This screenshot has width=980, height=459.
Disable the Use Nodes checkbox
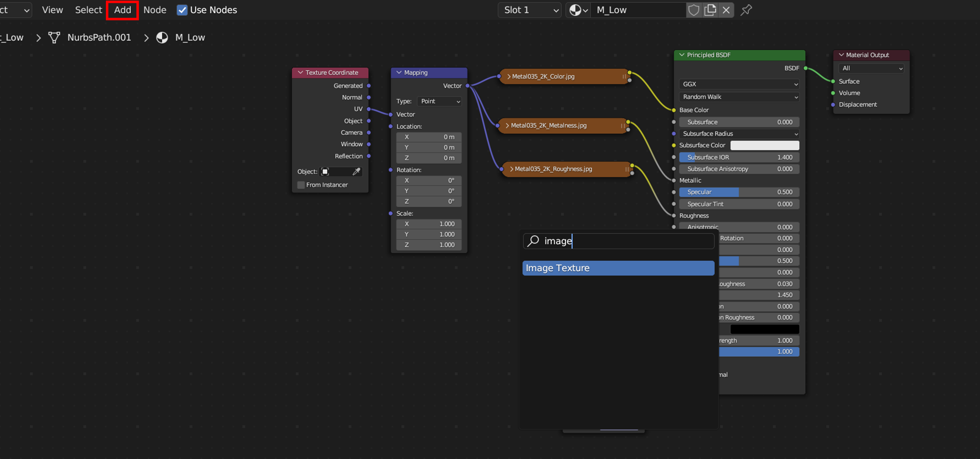[x=182, y=10]
